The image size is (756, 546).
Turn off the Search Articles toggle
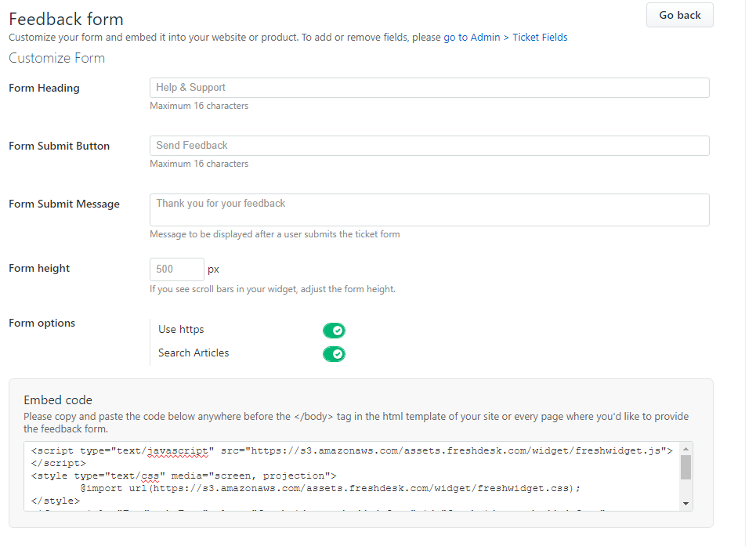(334, 354)
